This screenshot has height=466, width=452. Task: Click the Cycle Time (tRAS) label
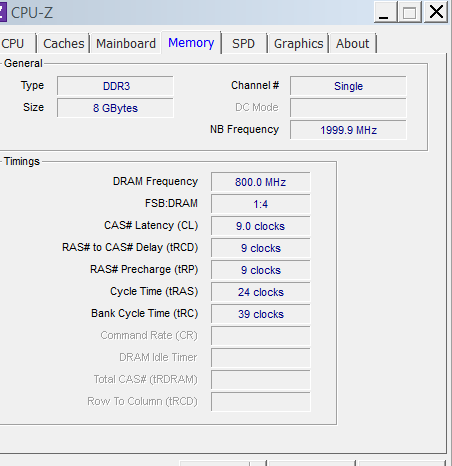[154, 292]
